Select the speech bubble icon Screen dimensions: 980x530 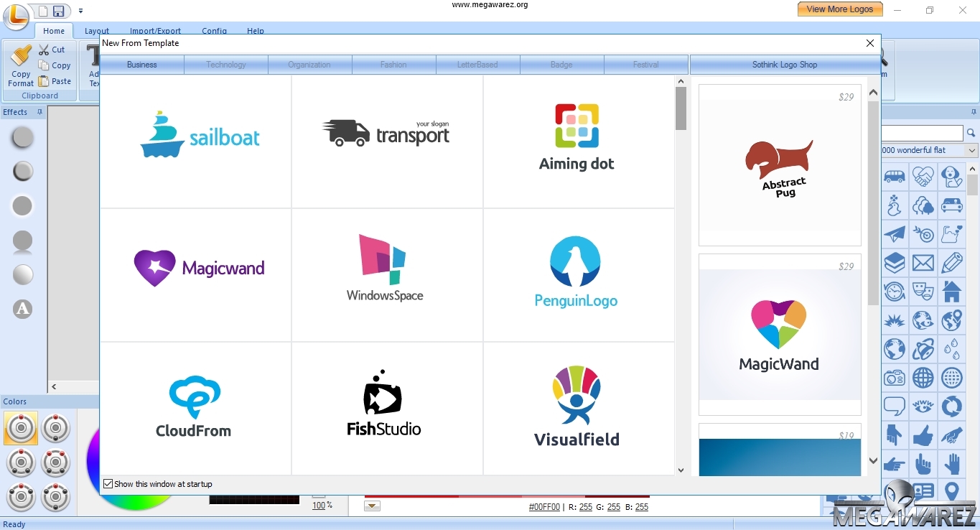[895, 406]
